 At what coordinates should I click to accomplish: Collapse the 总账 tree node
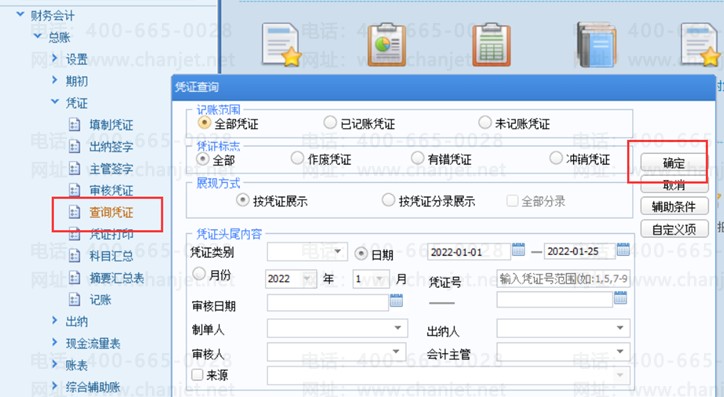click(x=38, y=36)
